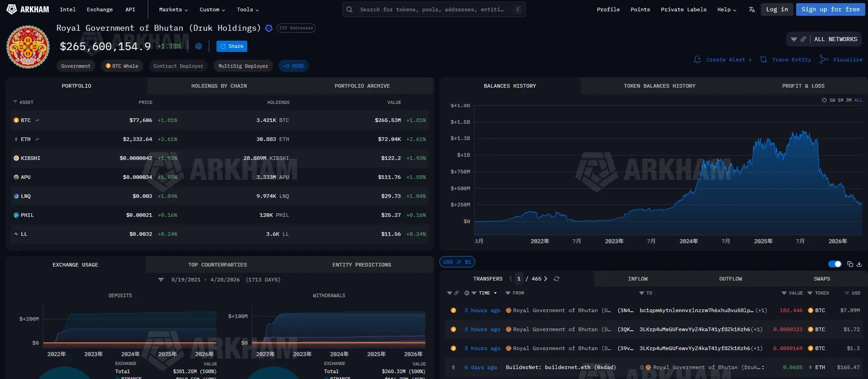Click the Share button

[231, 46]
